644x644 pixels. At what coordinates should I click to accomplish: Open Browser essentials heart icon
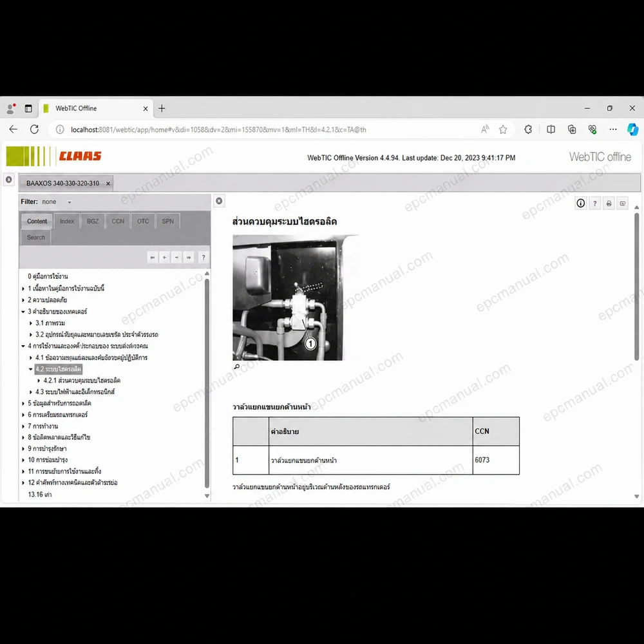(x=592, y=130)
